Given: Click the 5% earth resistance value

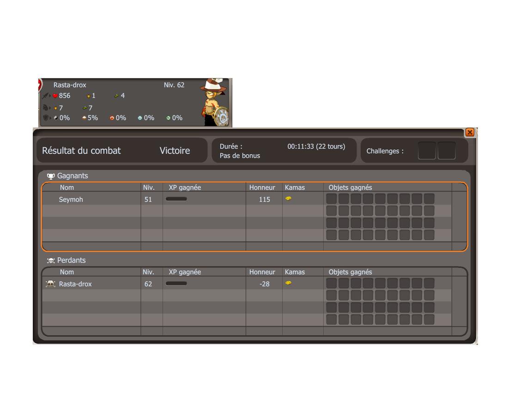Looking at the screenshot, I should coord(93,118).
